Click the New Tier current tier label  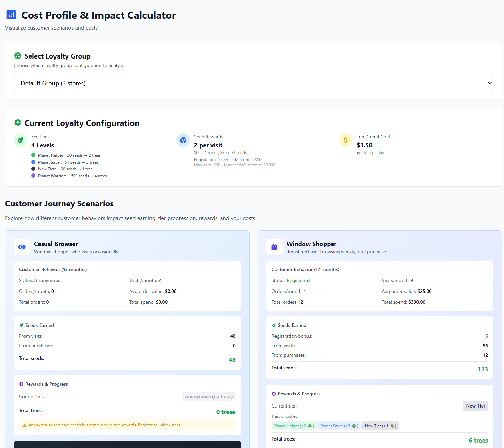click(475, 406)
